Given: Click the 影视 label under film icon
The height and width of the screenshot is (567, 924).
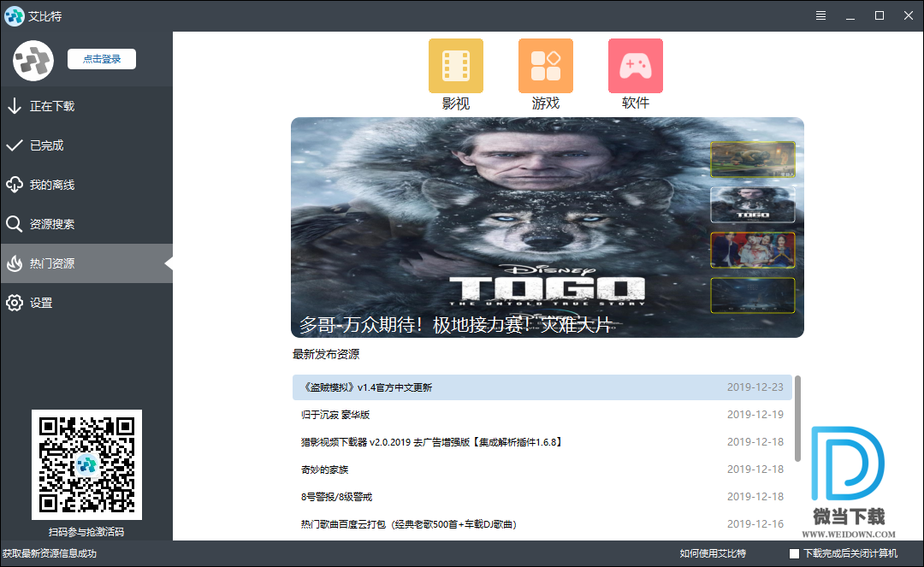Looking at the screenshot, I should [x=455, y=103].
